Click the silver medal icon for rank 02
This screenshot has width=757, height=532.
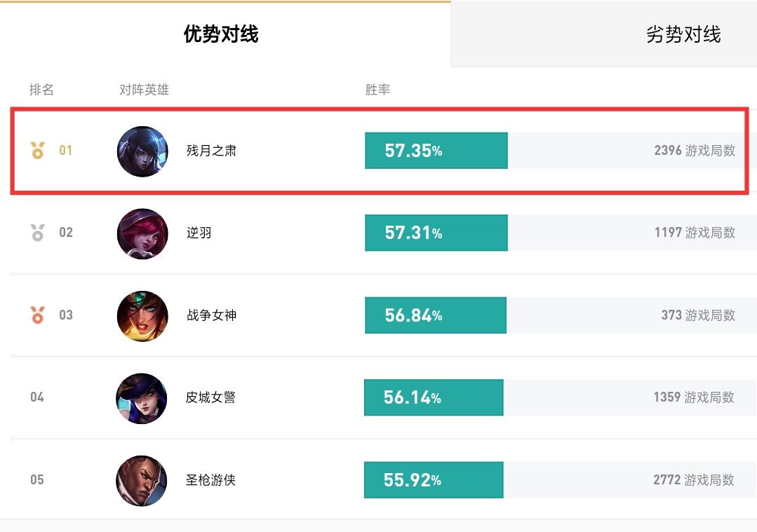tap(37, 233)
